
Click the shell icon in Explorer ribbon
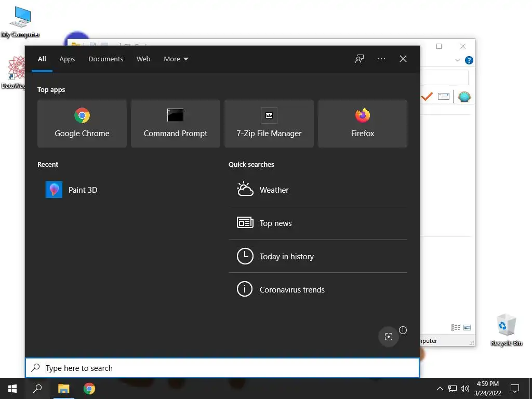464,97
